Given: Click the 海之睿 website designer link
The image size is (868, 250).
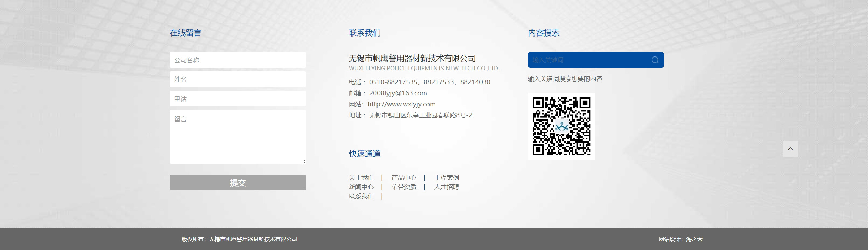Looking at the screenshot, I should point(694,239).
